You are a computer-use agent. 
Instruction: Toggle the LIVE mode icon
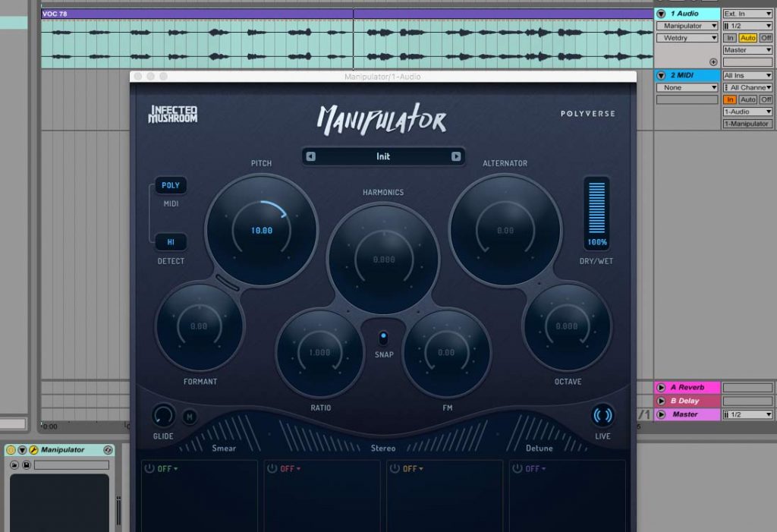pos(602,415)
